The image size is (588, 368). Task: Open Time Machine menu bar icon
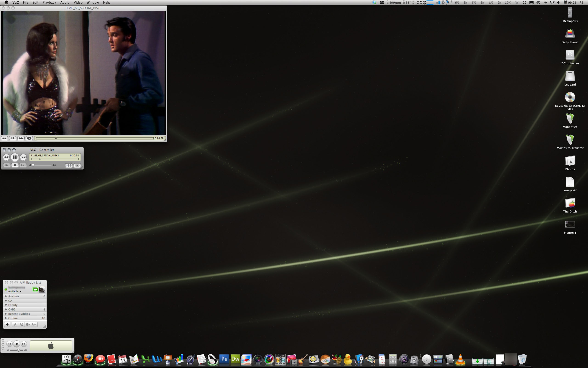pyautogui.click(x=538, y=3)
